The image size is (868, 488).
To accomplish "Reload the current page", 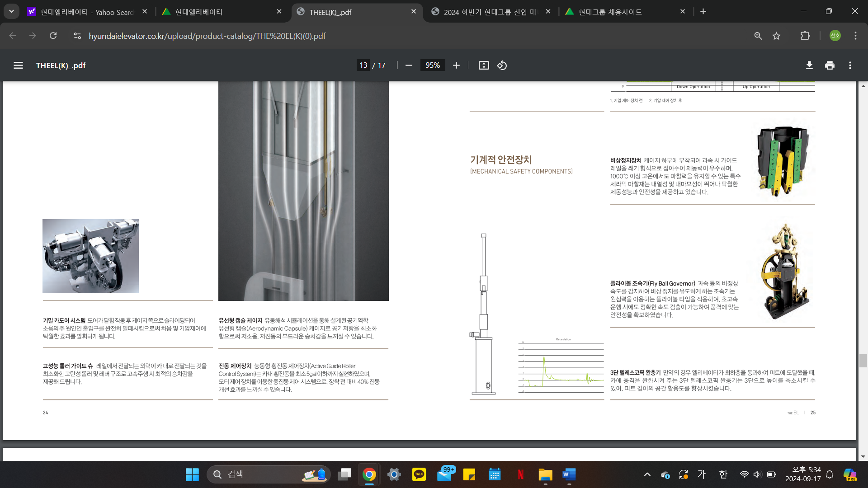I will pyautogui.click(x=53, y=36).
